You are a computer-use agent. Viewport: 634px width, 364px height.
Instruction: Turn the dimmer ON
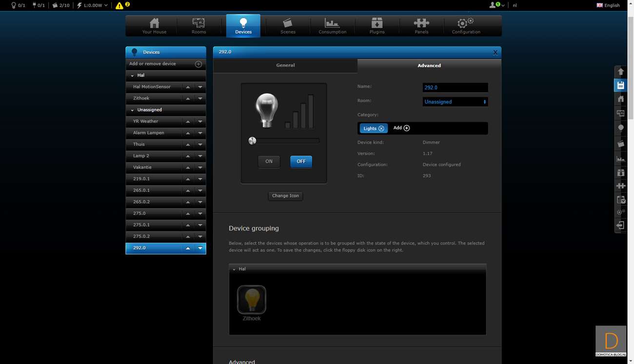[269, 161]
